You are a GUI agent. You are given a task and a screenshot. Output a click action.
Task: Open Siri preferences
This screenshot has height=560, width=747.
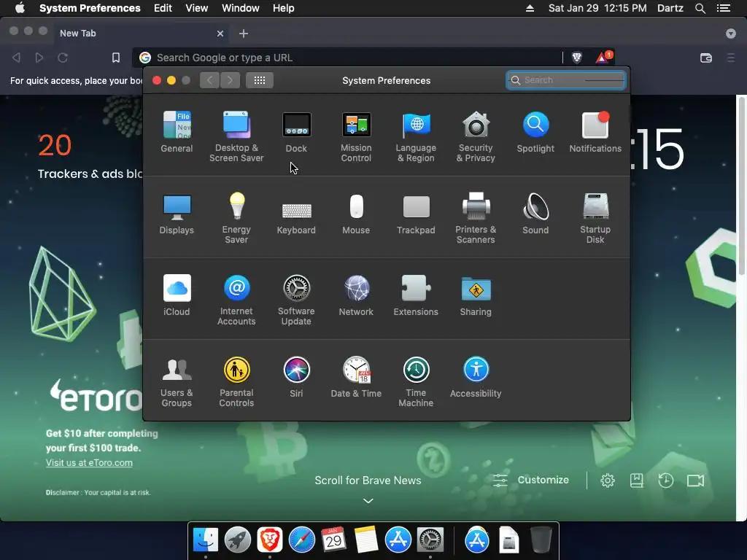click(x=296, y=377)
